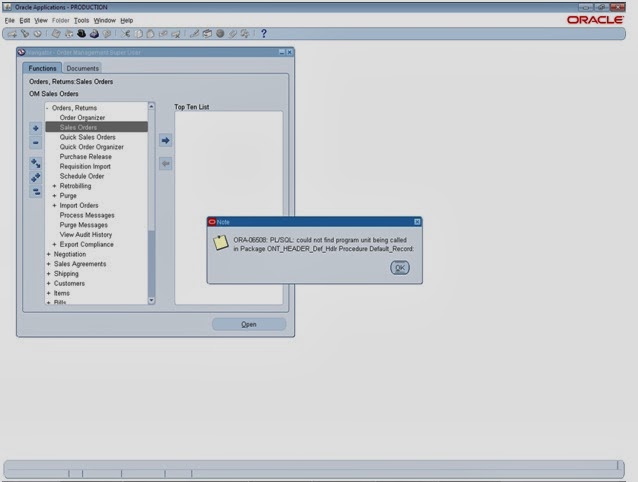Select Purge Messages in the tree

84,225
